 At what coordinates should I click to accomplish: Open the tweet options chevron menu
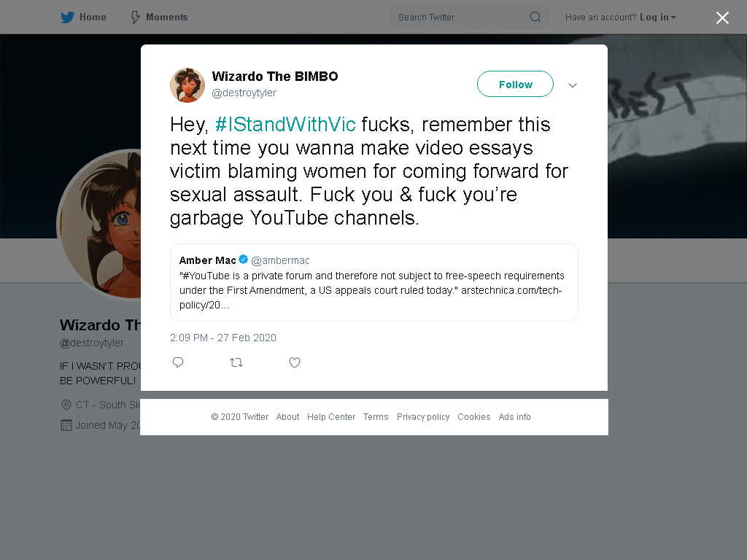pos(573,85)
